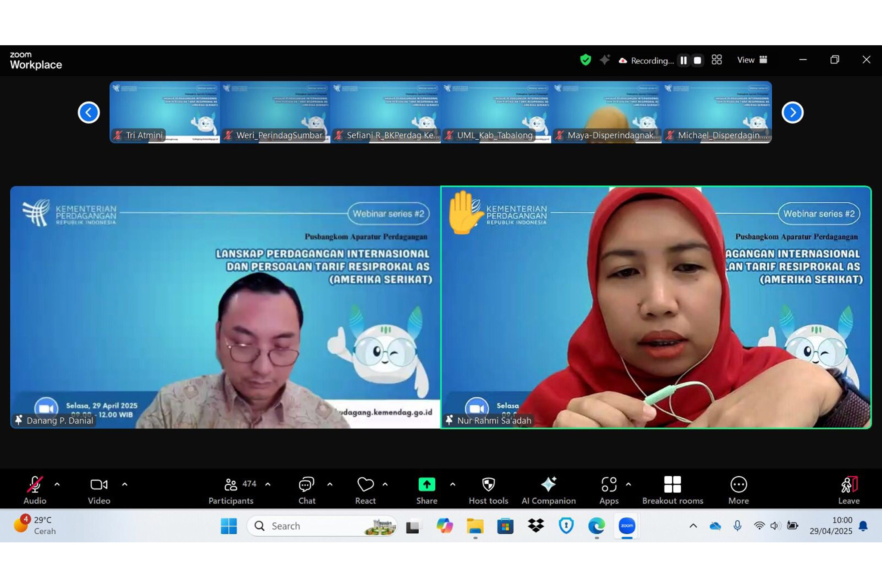Open Breakout rooms
Viewport: 882px width, 588px height.
(673, 489)
